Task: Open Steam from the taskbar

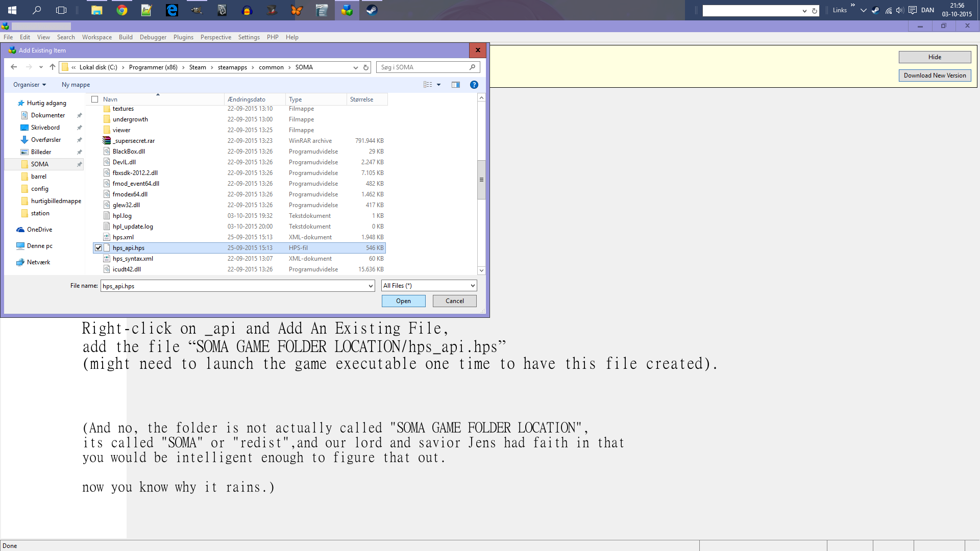Action: pos(372,10)
